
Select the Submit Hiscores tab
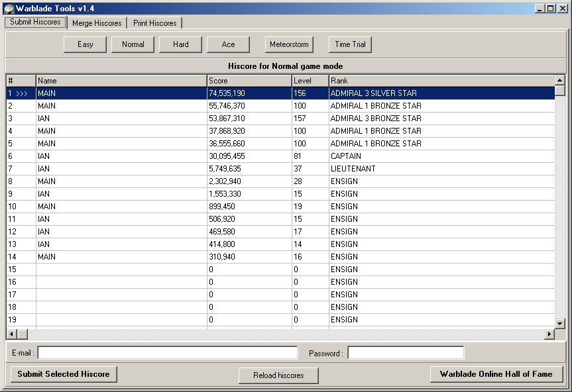point(36,22)
